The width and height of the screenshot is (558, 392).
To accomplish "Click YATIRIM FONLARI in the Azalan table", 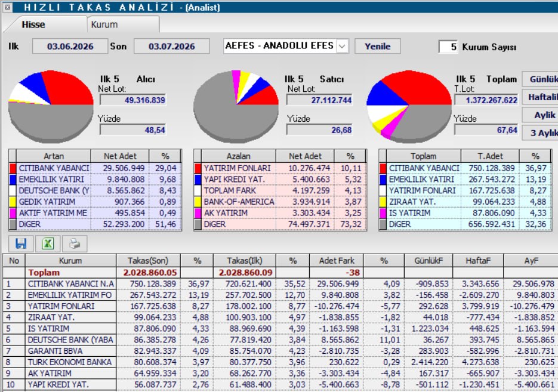I will (237, 168).
